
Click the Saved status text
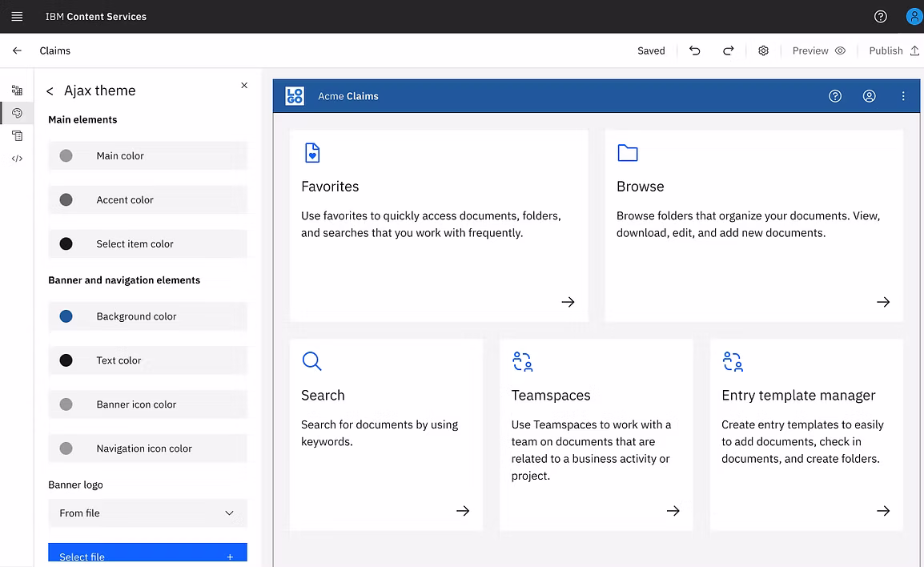click(x=651, y=50)
